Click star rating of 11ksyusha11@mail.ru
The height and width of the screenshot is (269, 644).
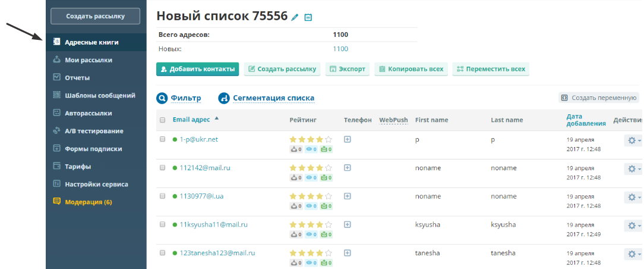pos(311,224)
